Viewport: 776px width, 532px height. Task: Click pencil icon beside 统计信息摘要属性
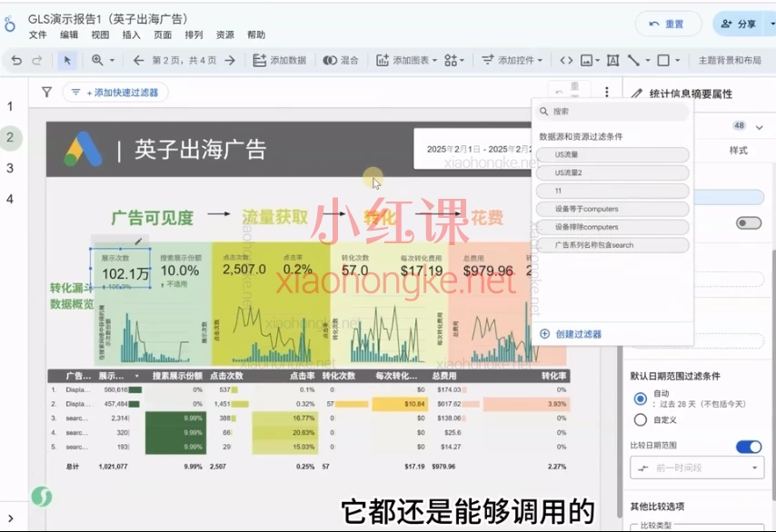[x=638, y=94]
